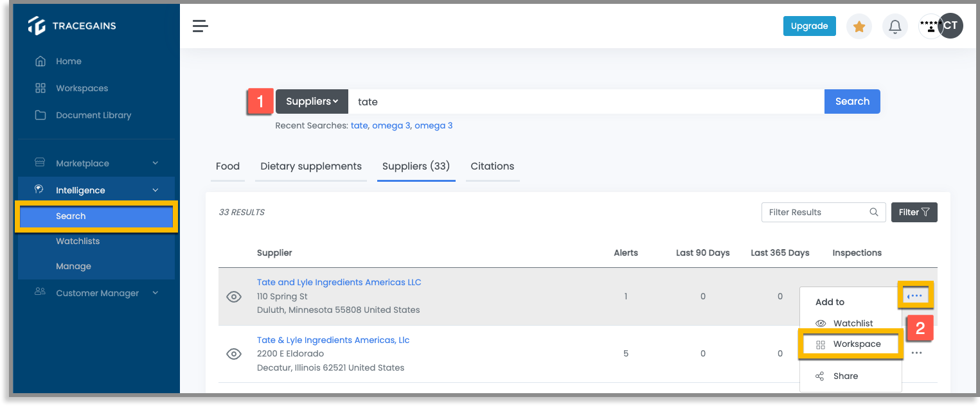980x406 pixels.
Task: Click the Customer Manager people icon
Action: point(40,292)
